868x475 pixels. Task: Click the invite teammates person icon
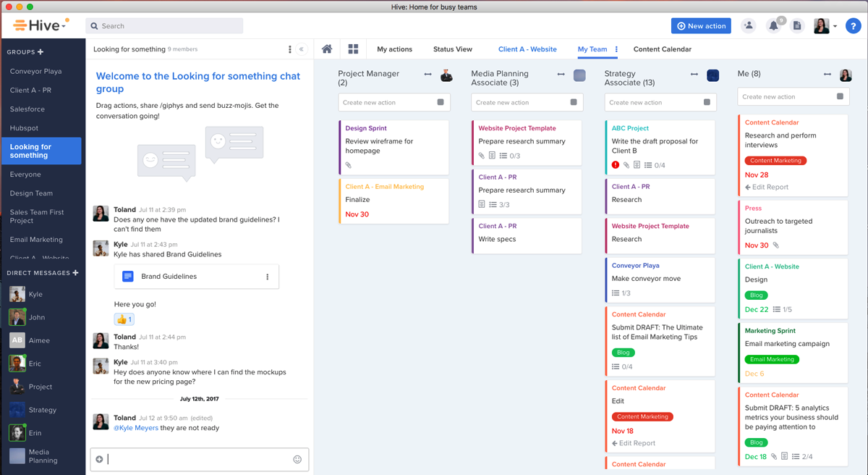[x=749, y=25]
